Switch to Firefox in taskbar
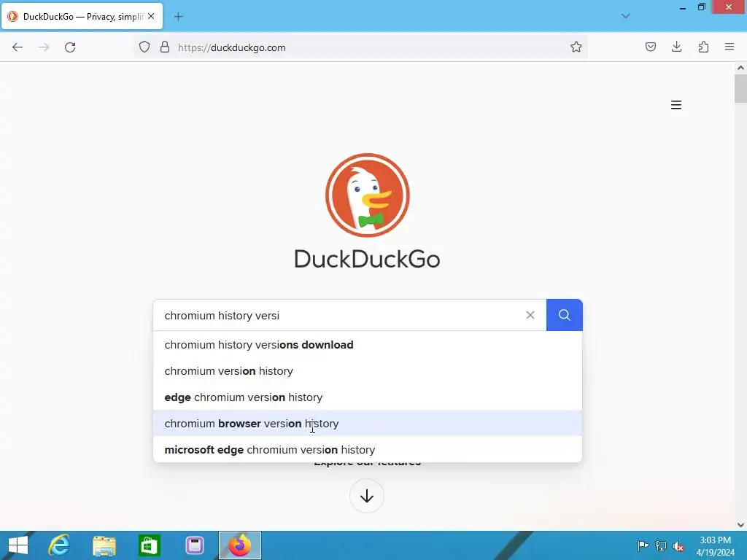 pos(239,545)
